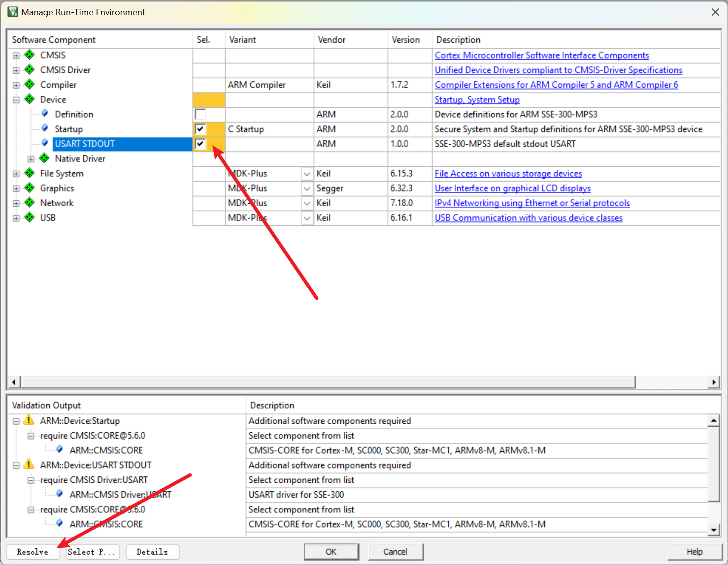Click warning icon beside ARM::Device:USART STDOUT
This screenshot has height=565, width=728.
(x=29, y=465)
